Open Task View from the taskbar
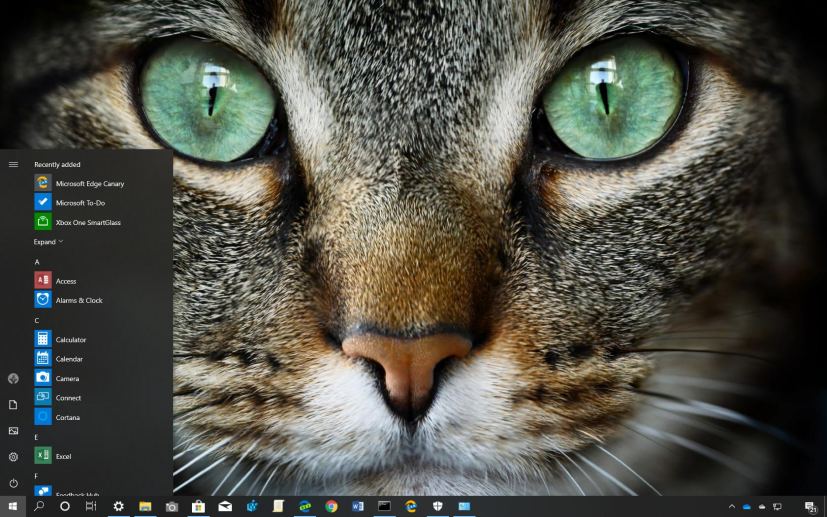The image size is (827, 517). (x=91, y=506)
